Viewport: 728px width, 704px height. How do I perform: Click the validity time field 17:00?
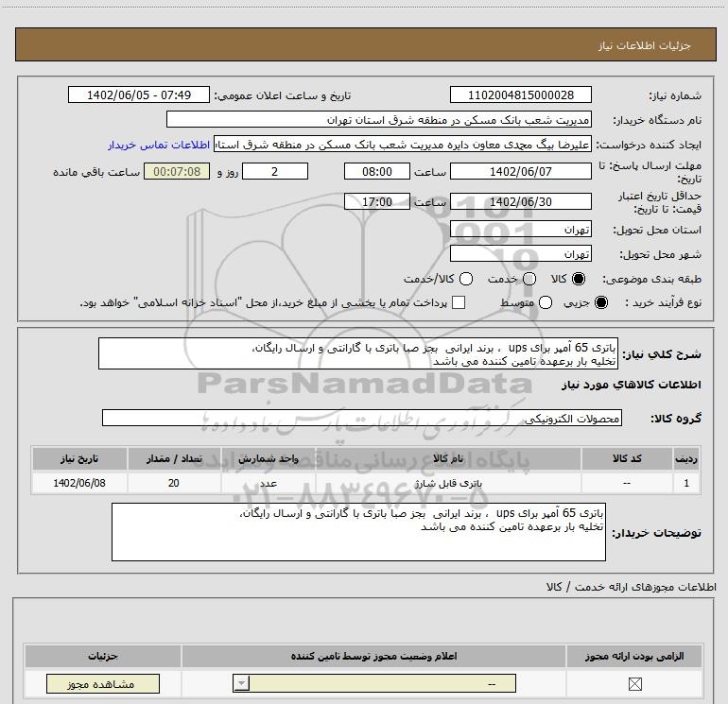pyautogui.click(x=377, y=201)
